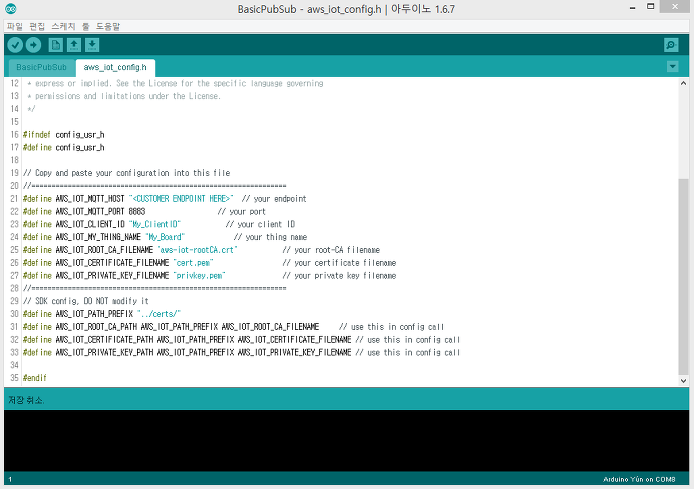Click the #define config_usr_h line
Image resolution: width=694 pixels, height=489 pixels.
[x=64, y=147]
